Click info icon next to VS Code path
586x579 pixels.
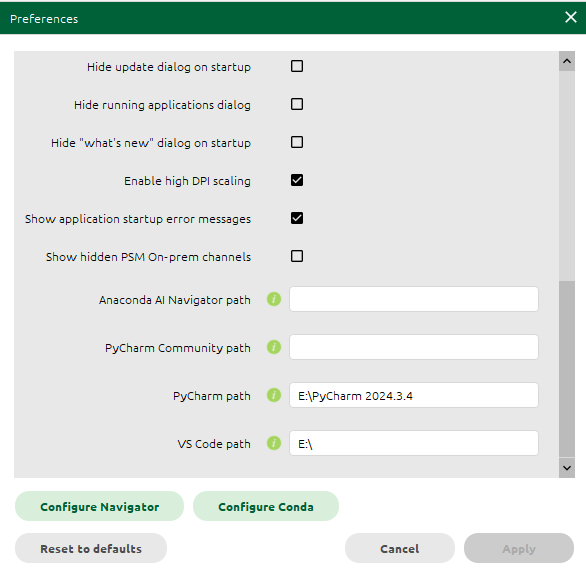click(x=274, y=443)
